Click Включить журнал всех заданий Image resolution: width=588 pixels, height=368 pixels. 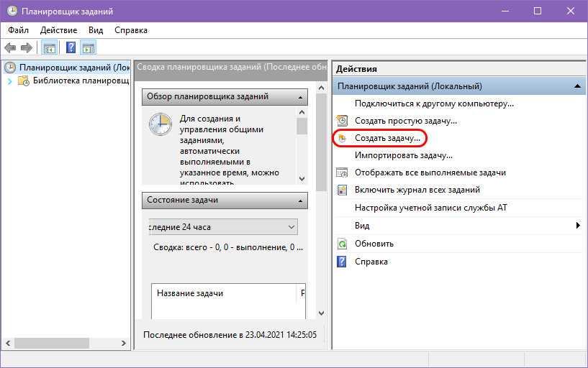417,190
